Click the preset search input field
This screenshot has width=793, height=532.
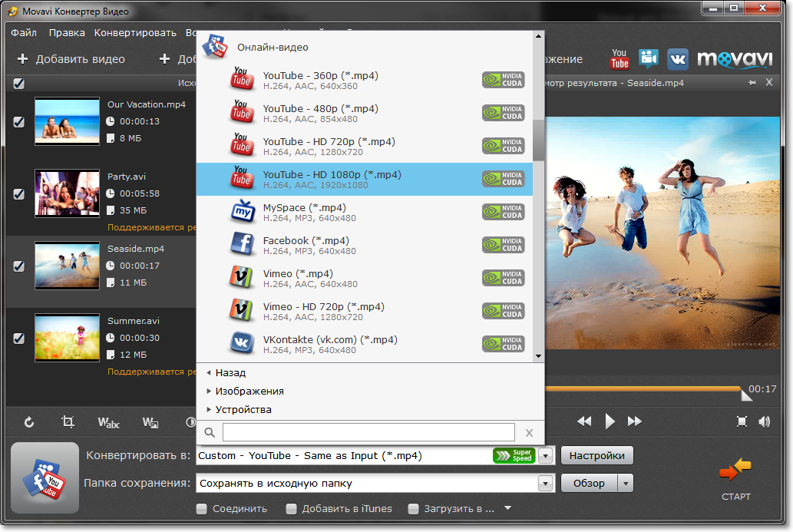(368, 432)
